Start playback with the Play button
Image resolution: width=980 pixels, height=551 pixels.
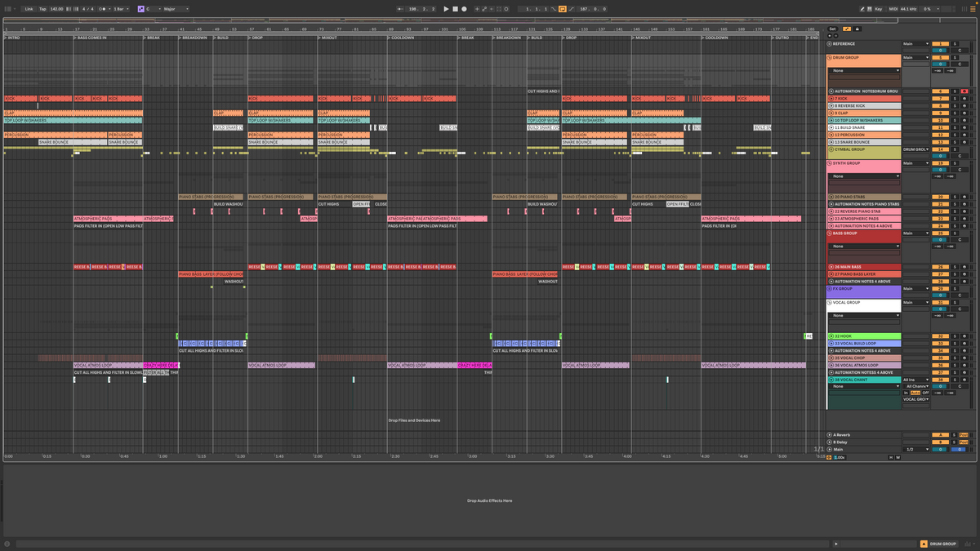[446, 8]
